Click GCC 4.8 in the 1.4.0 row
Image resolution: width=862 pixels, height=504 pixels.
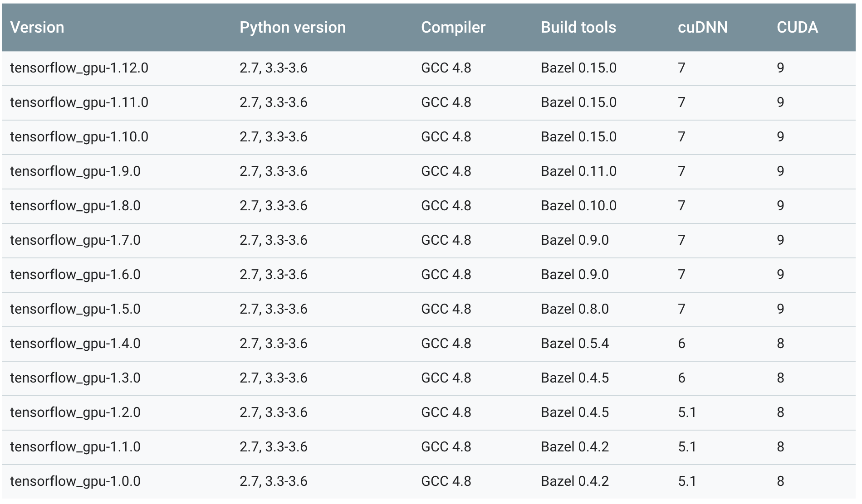click(x=446, y=344)
